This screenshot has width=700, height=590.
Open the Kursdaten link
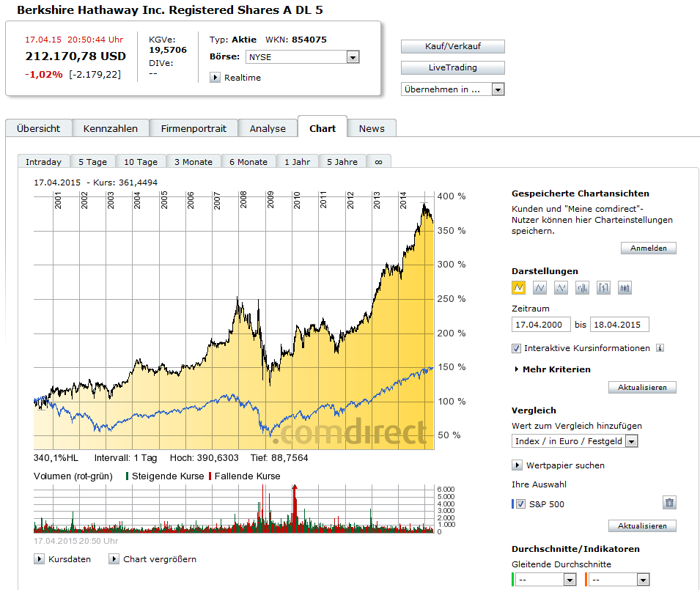(x=70, y=558)
